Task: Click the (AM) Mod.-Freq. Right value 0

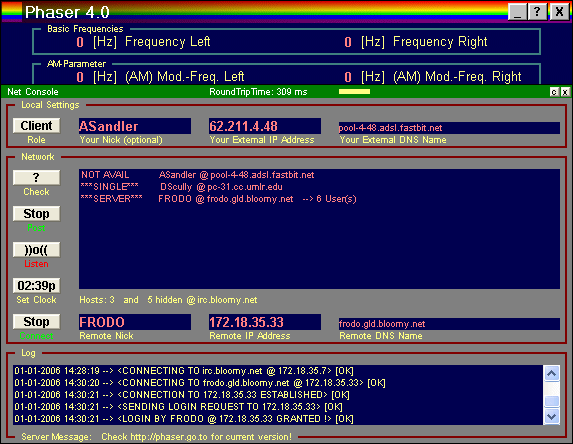Action: pos(348,77)
